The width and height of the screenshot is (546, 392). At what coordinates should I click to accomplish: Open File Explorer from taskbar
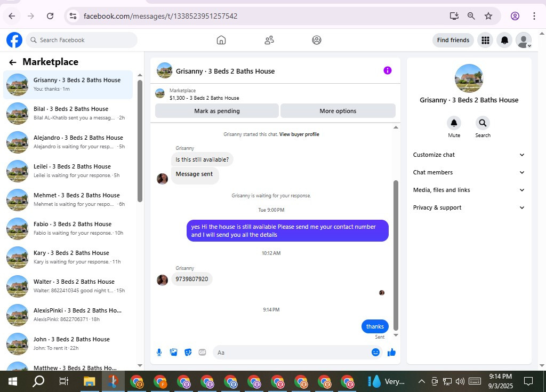tap(90, 381)
